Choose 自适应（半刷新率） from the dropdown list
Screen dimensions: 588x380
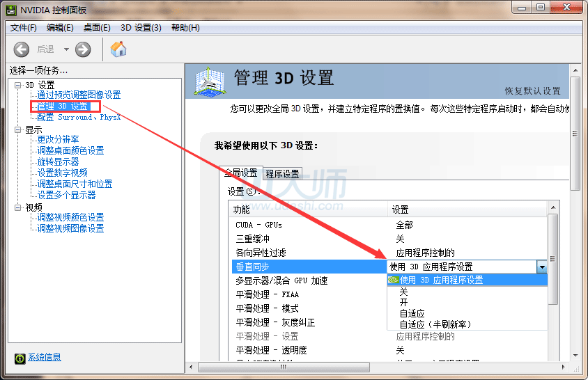click(435, 324)
